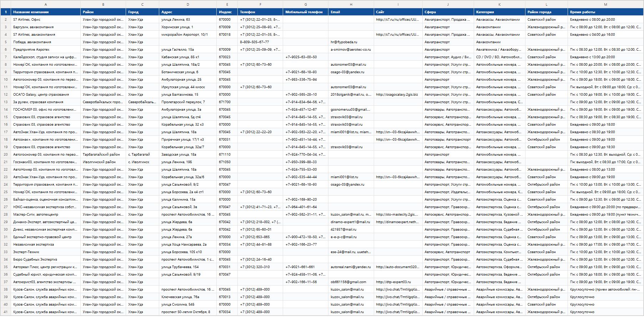Select the column A letter header

(46, 4)
